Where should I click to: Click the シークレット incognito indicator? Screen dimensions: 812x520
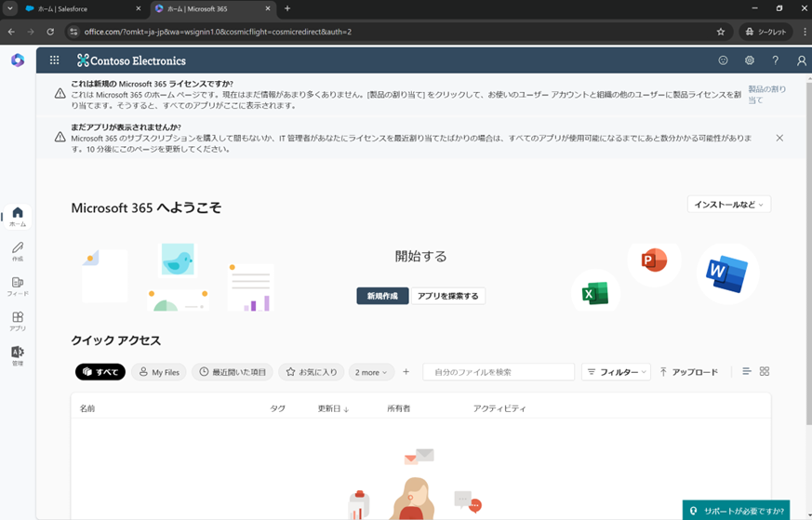click(x=765, y=32)
